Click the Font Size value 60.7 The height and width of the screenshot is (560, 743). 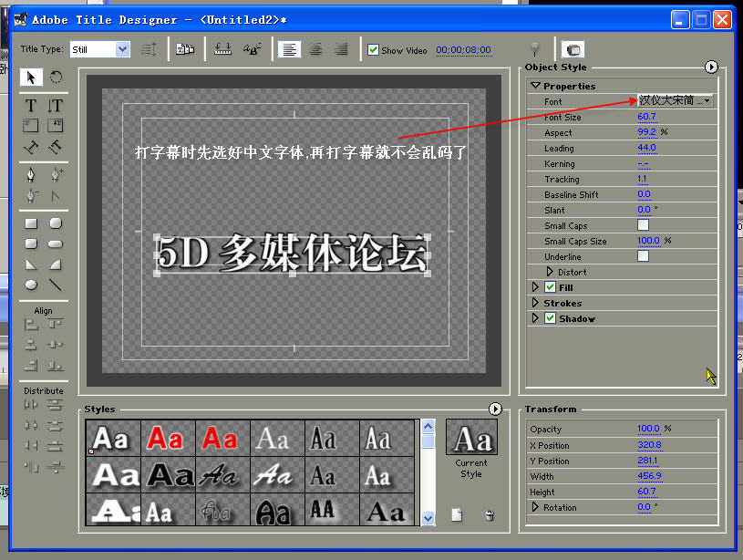[646, 117]
